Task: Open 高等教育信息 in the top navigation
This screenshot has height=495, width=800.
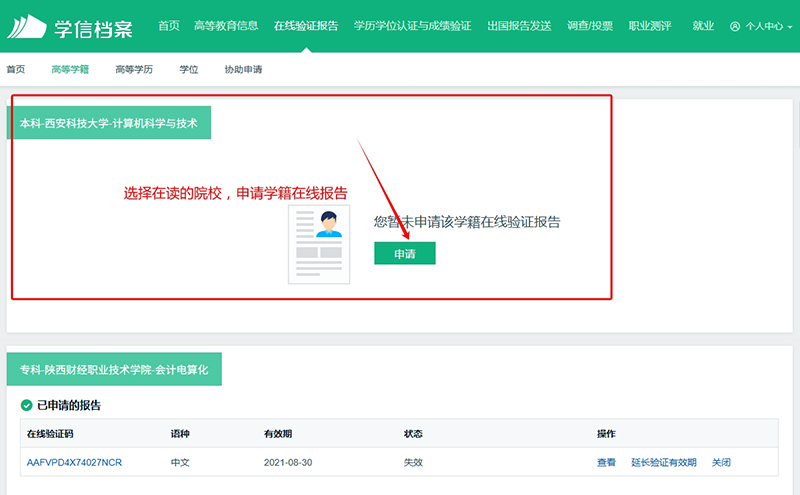Action: (226, 26)
